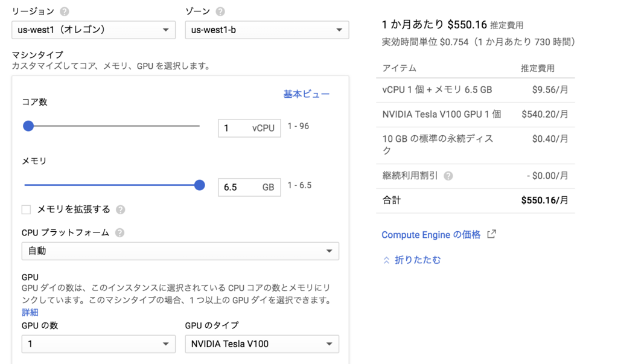Click the 1 か月あたり $550.16 heading

[435, 25]
